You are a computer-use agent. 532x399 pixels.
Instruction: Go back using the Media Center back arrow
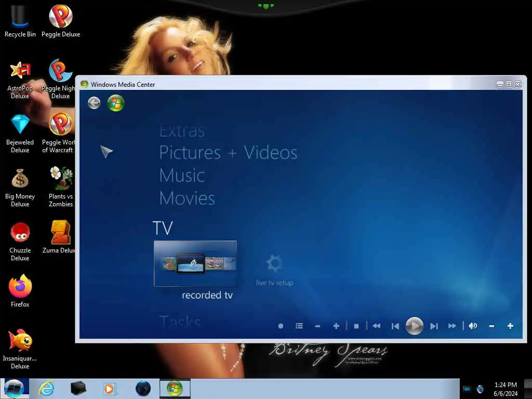pos(94,103)
